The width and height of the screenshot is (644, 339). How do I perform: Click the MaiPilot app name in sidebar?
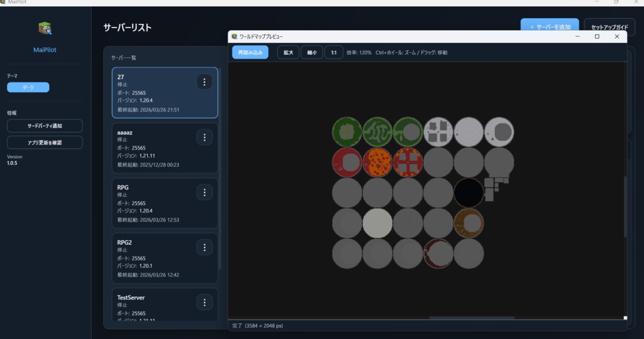[45, 50]
